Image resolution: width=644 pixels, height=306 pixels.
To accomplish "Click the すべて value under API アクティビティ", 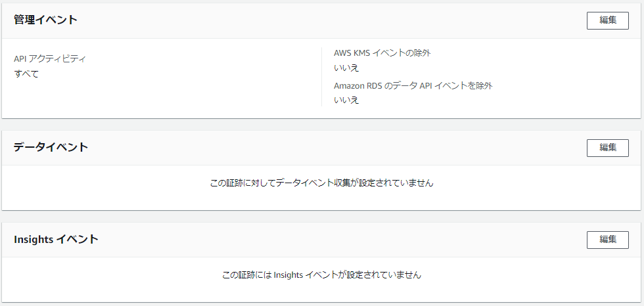I will (26, 74).
